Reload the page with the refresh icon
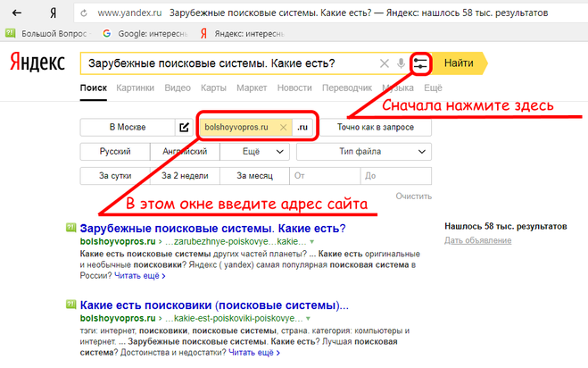Viewport: 588px width, 368px height. coord(84,13)
